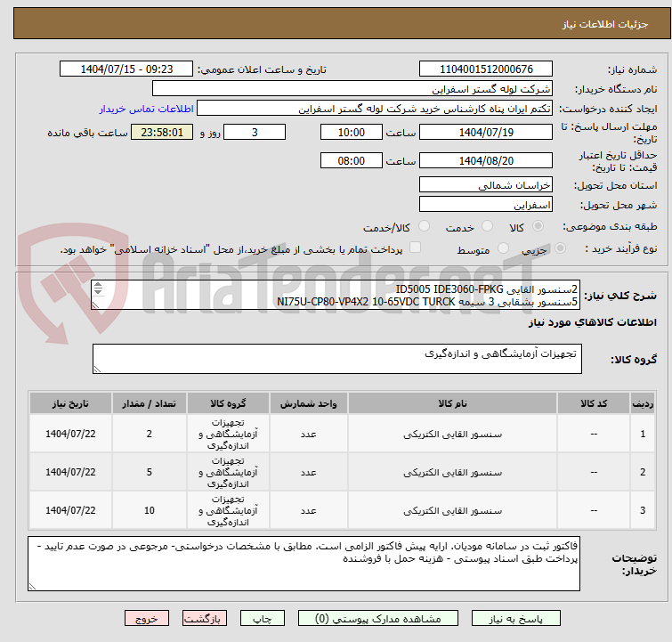
Task: Click row 2 item name سنسور القایی الکتریکی
Action: [x=452, y=472]
